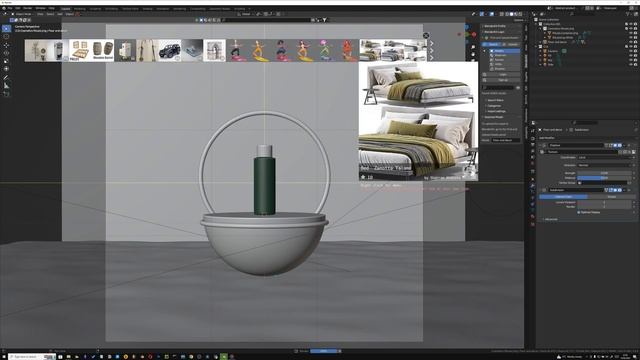Expand the Search filters panel

496,100
